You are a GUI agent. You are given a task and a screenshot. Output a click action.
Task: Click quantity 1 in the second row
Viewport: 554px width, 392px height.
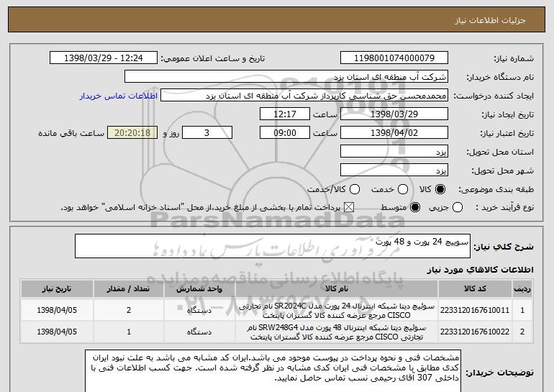click(x=129, y=332)
